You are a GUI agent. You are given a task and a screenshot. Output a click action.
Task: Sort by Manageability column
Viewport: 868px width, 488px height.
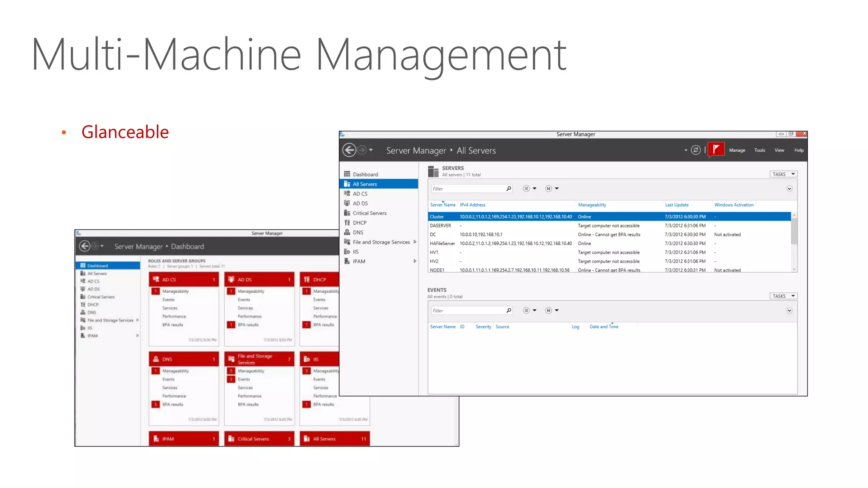point(592,205)
